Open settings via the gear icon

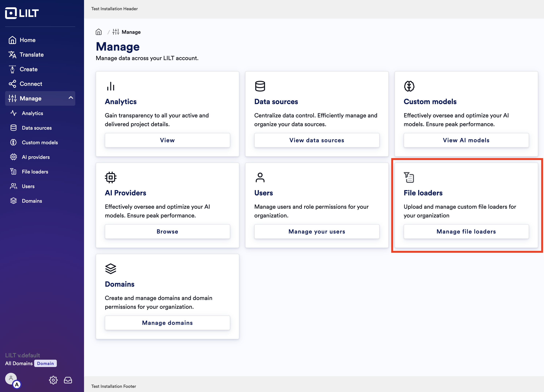click(53, 380)
